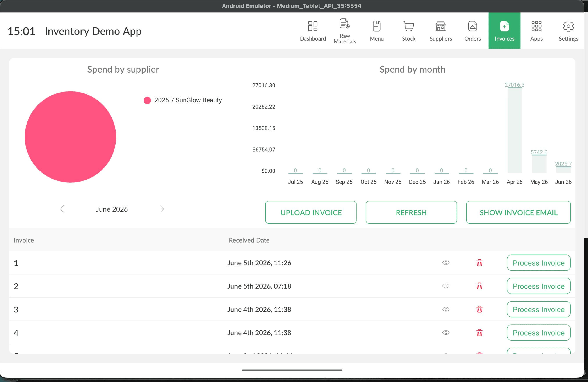The height and width of the screenshot is (382, 588).
Task: Click the 'June 2026' month label
Action: pos(112,209)
